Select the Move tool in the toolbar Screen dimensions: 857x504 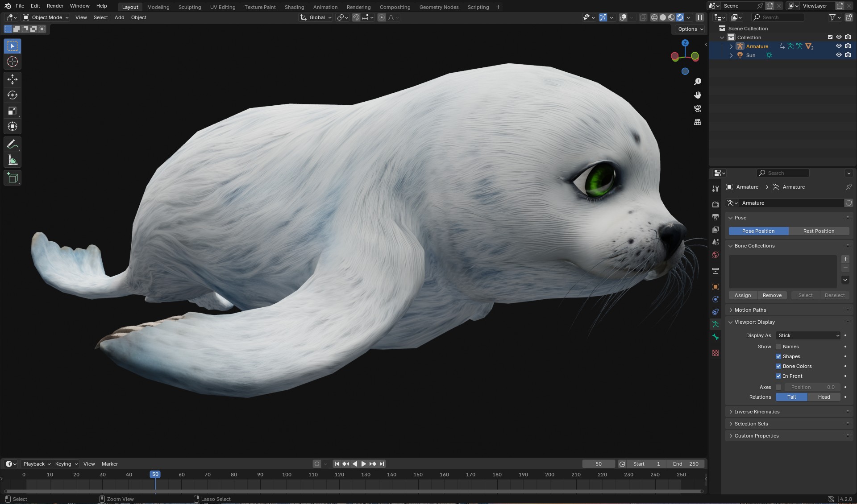(12, 79)
